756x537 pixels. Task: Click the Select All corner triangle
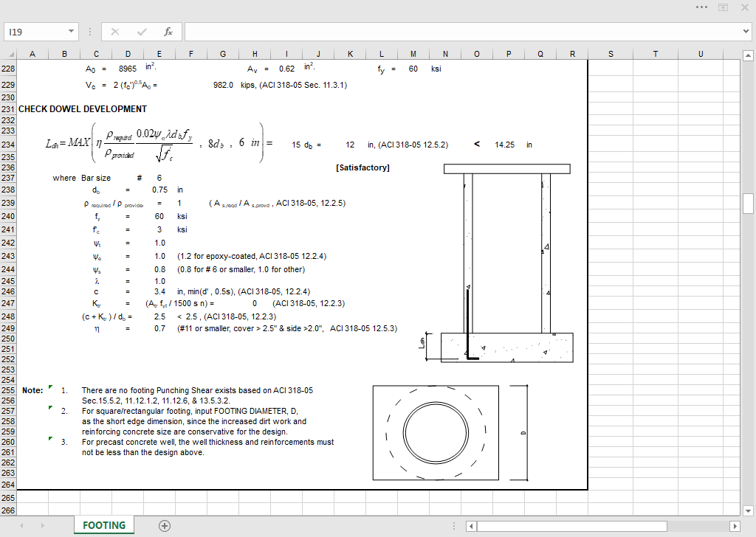pos(12,55)
